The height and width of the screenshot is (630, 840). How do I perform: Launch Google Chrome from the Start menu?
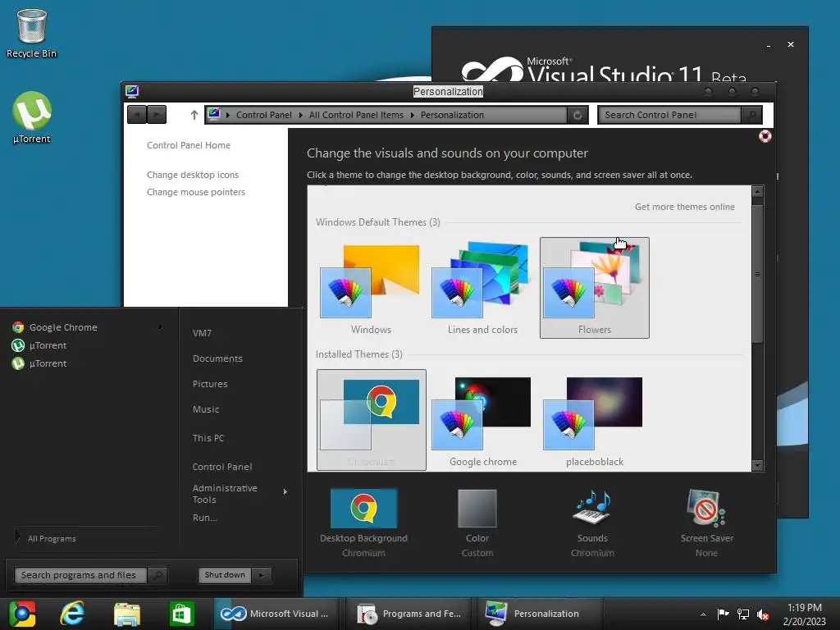click(x=63, y=327)
